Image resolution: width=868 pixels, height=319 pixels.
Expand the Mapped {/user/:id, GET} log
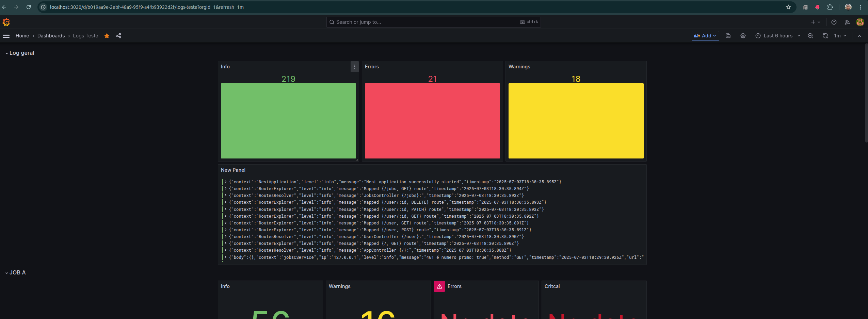(x=225, y=216)
